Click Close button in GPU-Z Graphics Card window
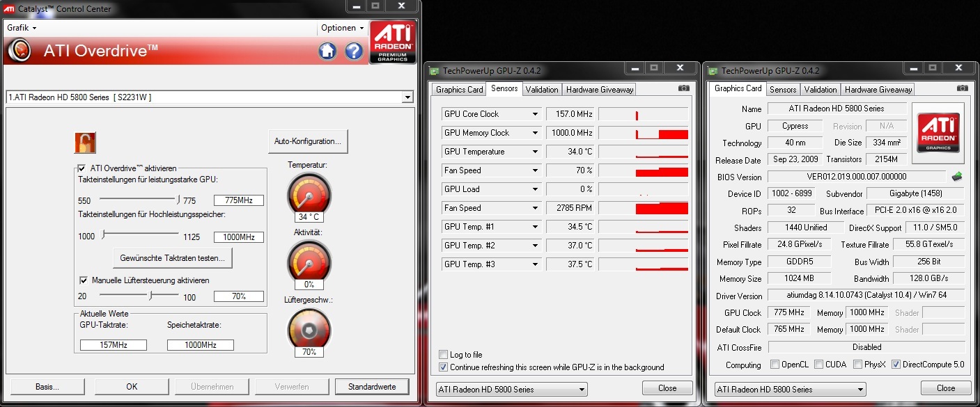Screen dimensions: 980x407 pos(946,388)
